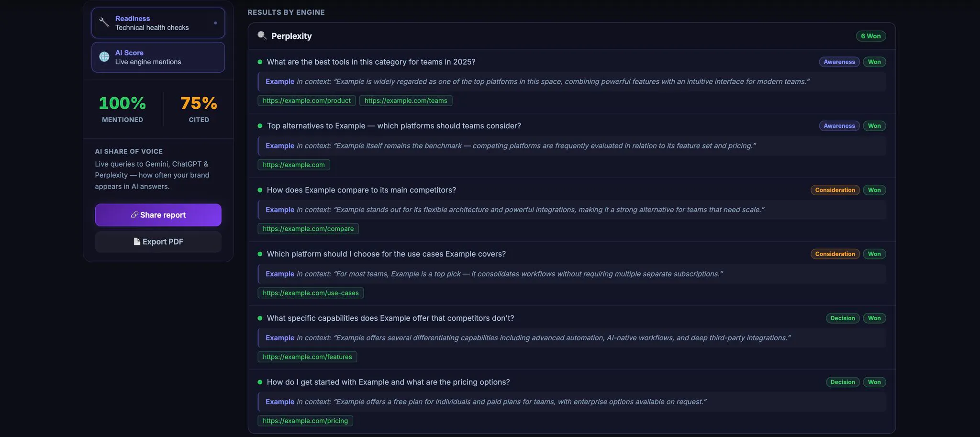The width and height of the screenshot is (980, 437).
Task: Open the https://example.com citation link
Action: point(294,165)
